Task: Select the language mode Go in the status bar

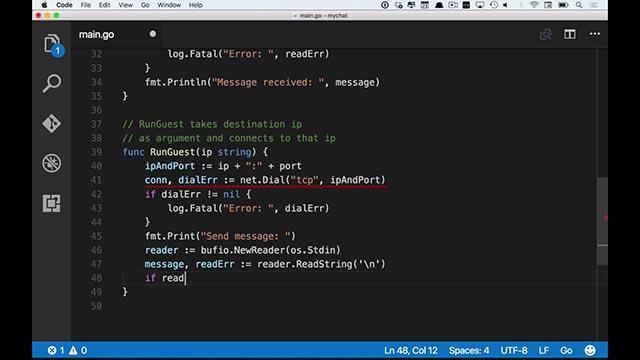Action: click(x=566, y=351)
